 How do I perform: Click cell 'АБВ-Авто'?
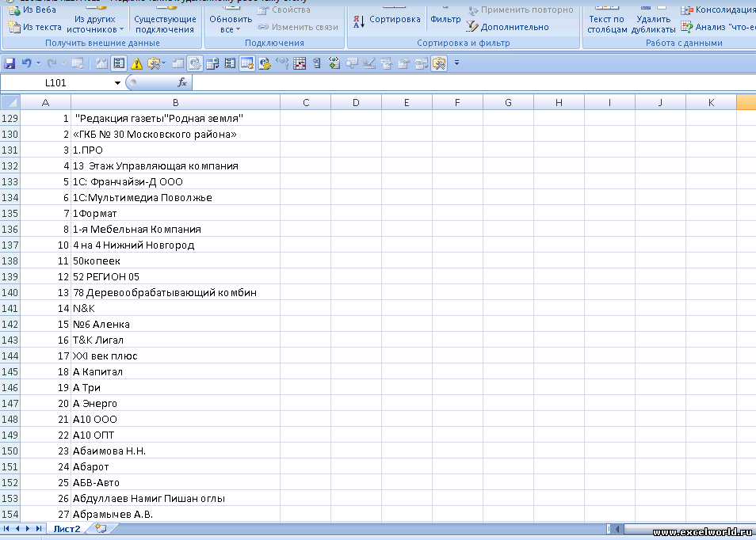(175, 483)
